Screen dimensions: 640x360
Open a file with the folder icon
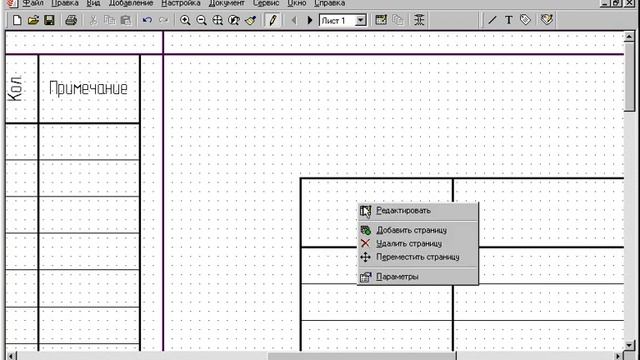33,20
